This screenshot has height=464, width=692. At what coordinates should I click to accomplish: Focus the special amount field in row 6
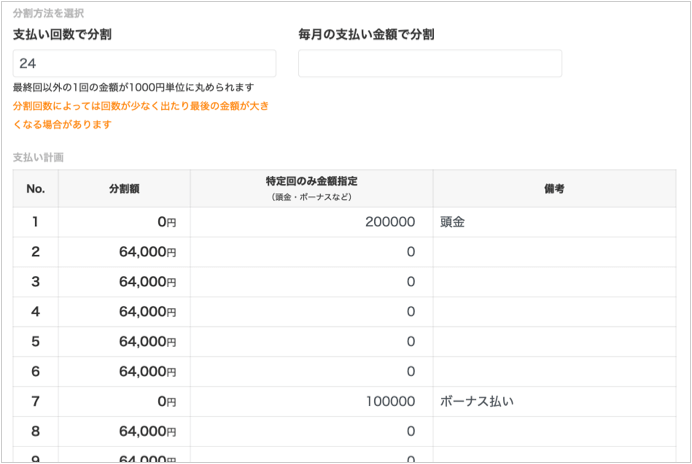tap(311, 372)
